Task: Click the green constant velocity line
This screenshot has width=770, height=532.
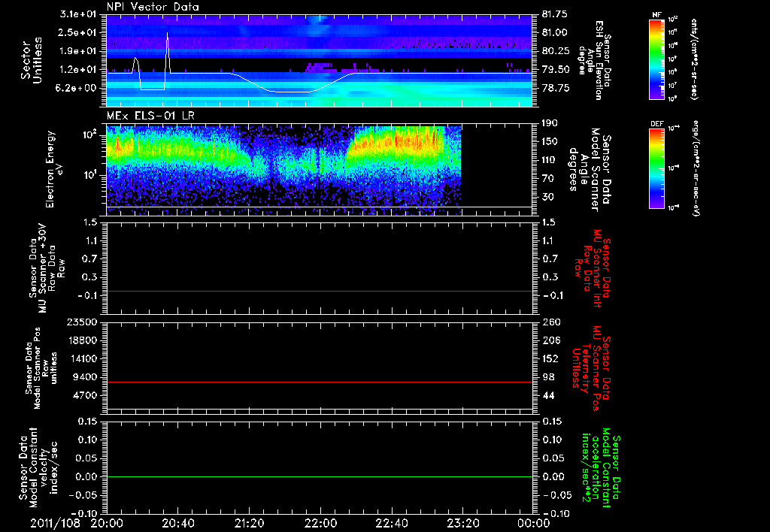Action: click(320, 477)
